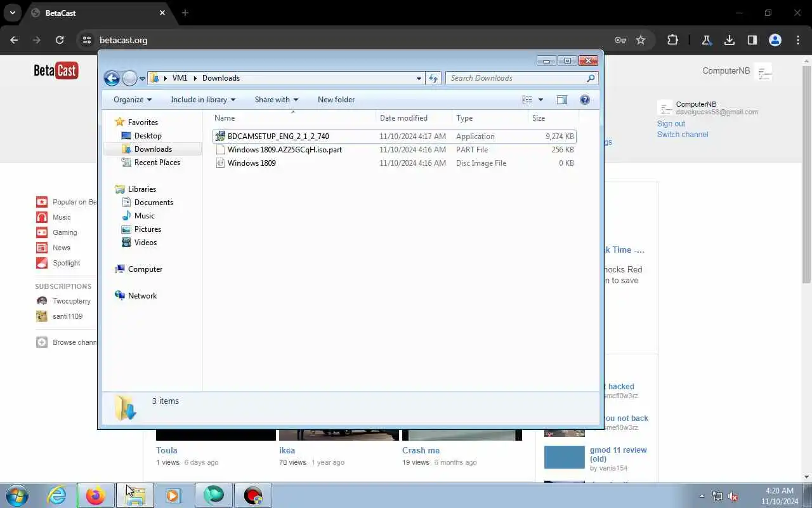Image resolution: width=812 pixels, height=508 pixels.
Task: Open Spotlight in BetaCast sidebar
Action: (66, 263)
